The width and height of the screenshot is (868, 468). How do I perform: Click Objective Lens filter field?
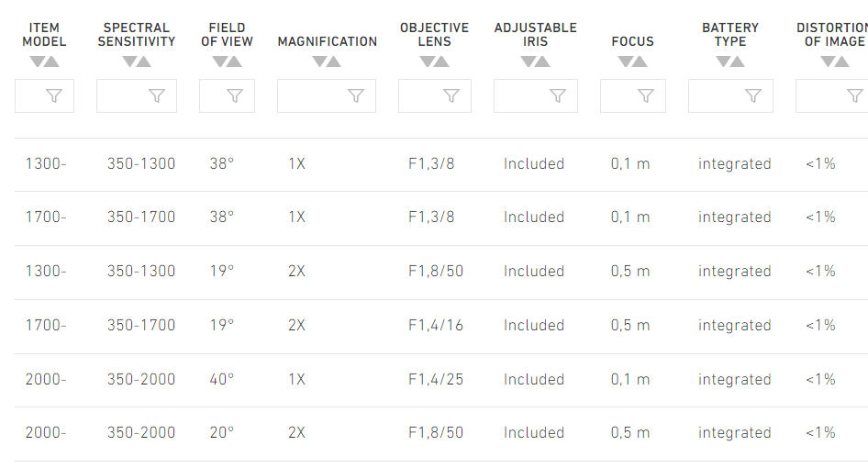coord(435,95)
